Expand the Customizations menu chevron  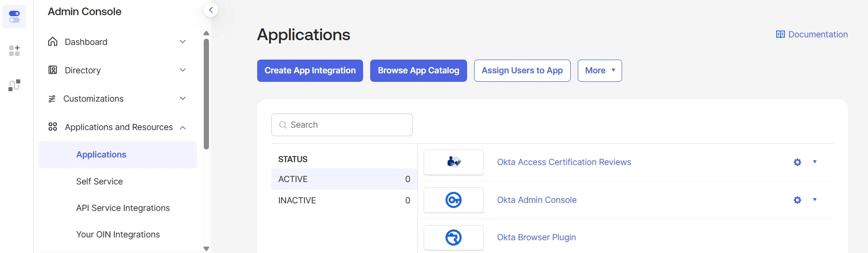click(183, 98)
